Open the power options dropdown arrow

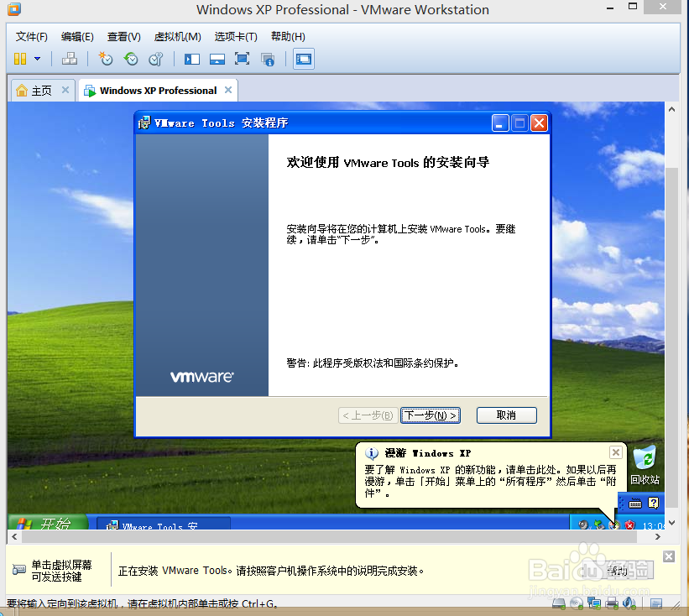tap(38, 59)
